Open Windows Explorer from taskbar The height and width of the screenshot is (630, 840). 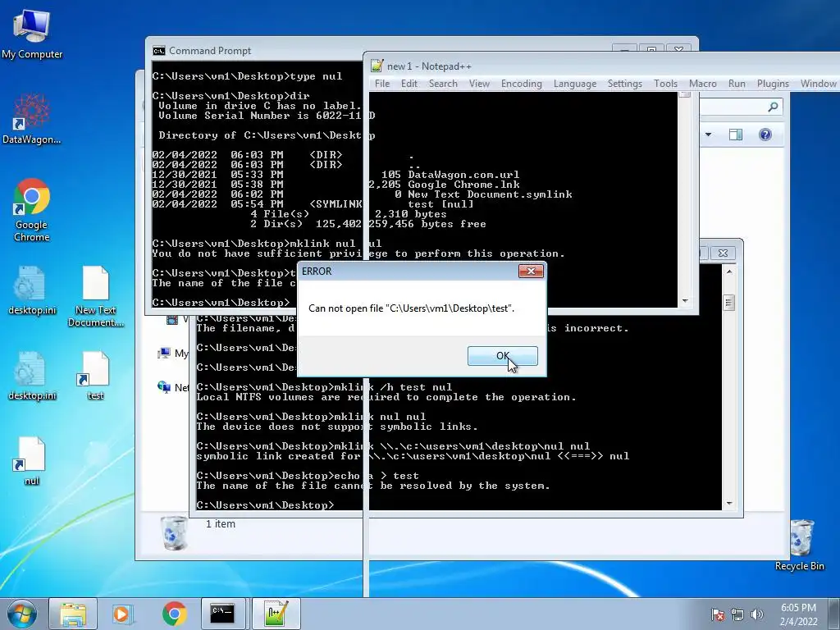(x=73, y=614)
